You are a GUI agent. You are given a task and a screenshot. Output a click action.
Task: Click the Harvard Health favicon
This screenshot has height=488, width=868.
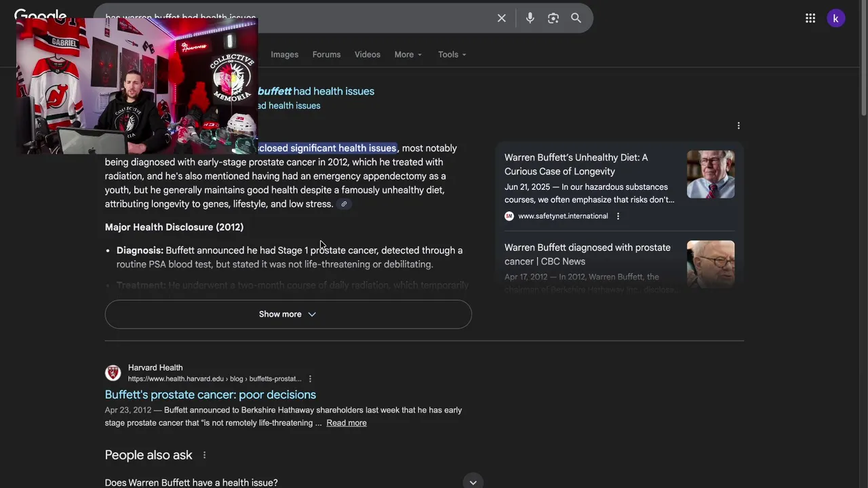(x=113, y=373)
